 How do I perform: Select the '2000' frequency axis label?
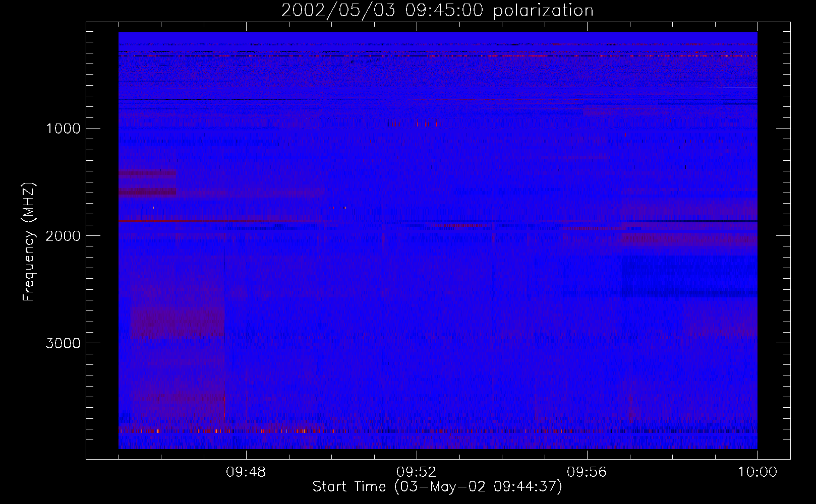click(x=63, y=236)
